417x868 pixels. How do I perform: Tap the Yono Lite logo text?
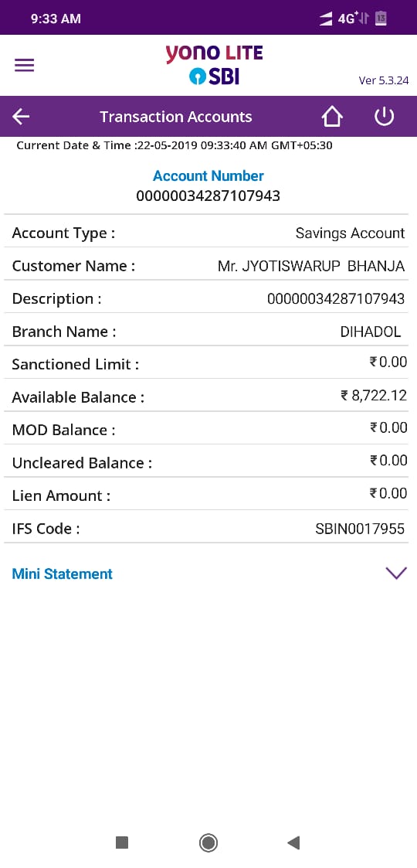click(214, 53)
